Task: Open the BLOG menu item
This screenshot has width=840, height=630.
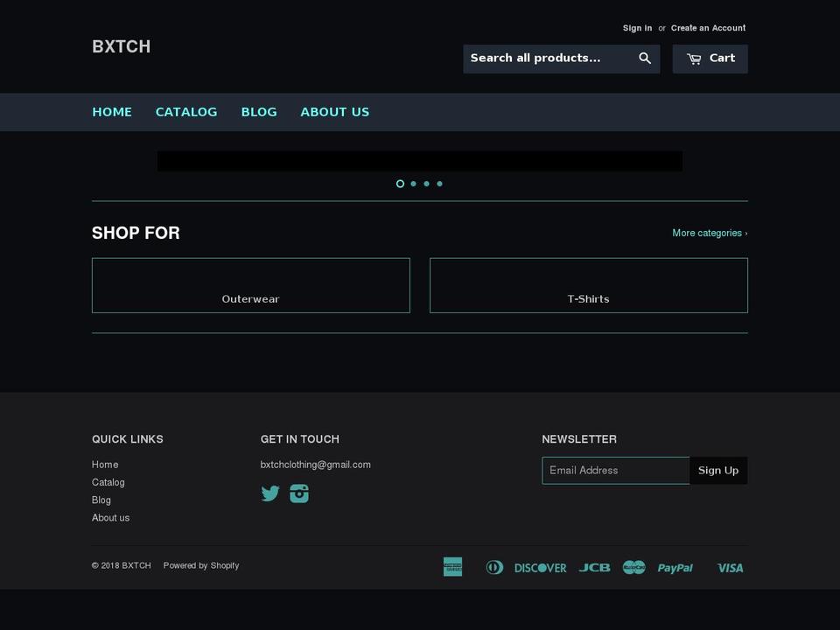Action: point(259,112)
